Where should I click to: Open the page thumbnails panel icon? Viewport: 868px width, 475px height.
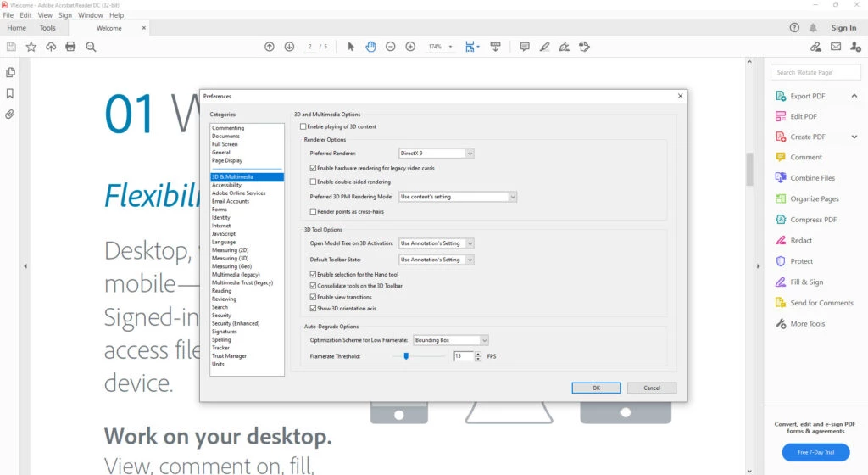coord(11,73)
